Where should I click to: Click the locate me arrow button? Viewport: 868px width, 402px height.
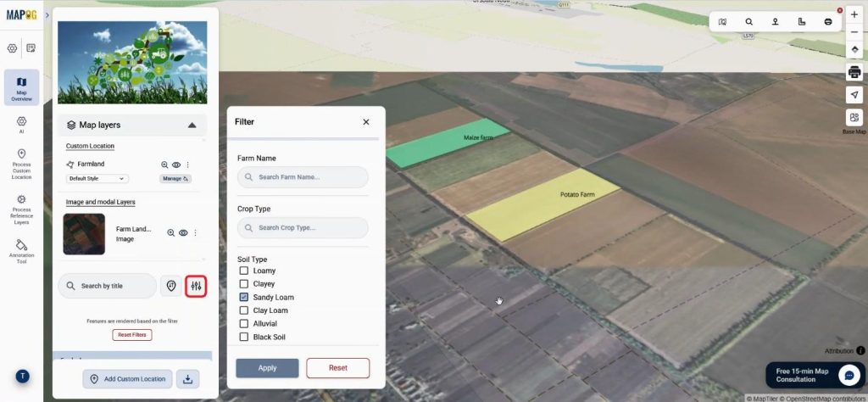coord(854,95)
